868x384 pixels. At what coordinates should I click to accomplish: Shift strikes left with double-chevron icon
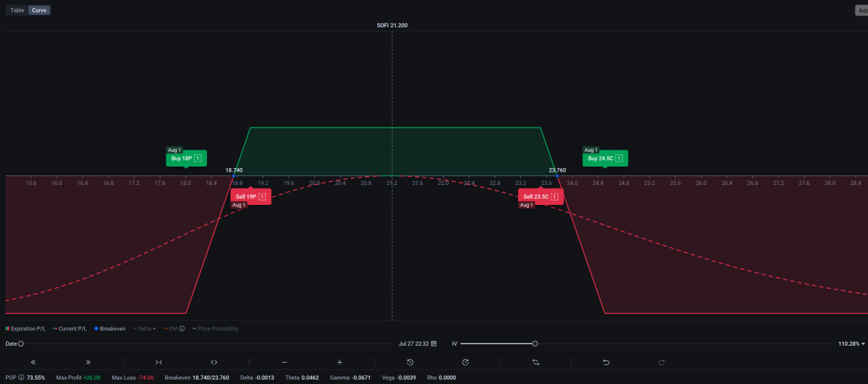point(33,362)
